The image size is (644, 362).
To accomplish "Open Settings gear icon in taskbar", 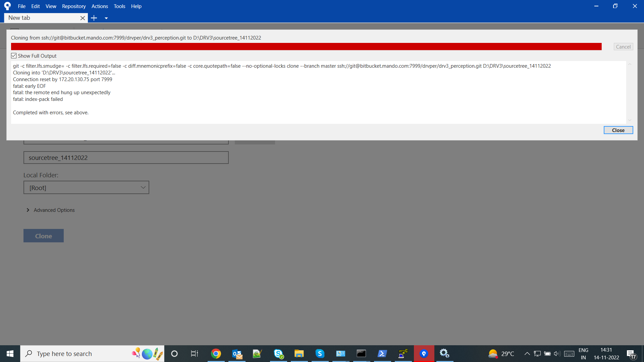I will (444, 354).
